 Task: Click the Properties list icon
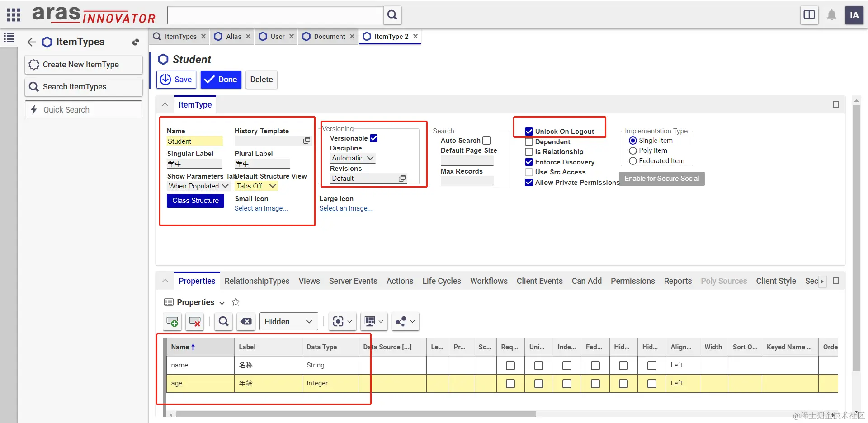pos(169,302)
